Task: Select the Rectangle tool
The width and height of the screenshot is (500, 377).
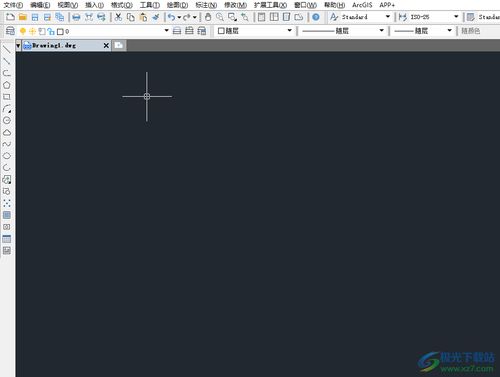Action: tap(7, 97)
